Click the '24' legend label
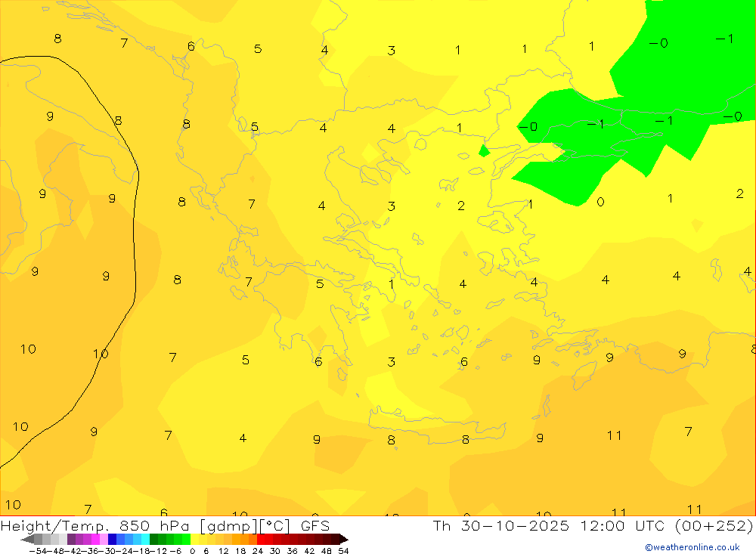 [258, 551]
